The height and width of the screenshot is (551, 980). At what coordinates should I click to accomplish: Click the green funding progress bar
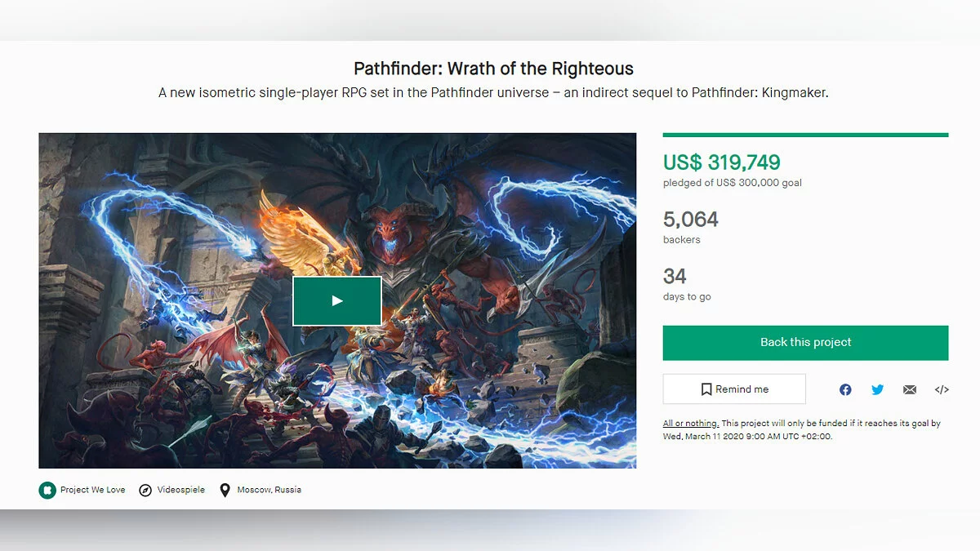click(x=805, y=135)
